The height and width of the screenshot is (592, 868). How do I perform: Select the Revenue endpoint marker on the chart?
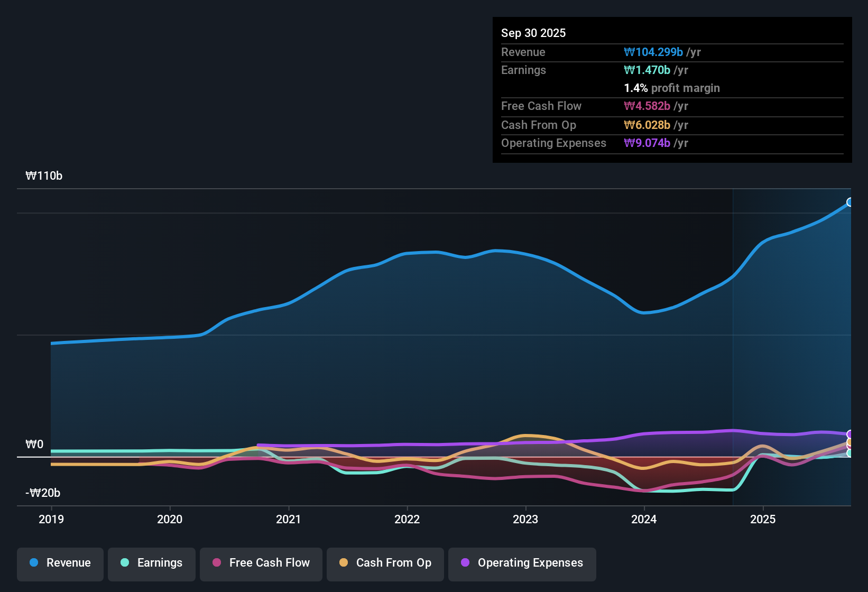coord(850,202)
